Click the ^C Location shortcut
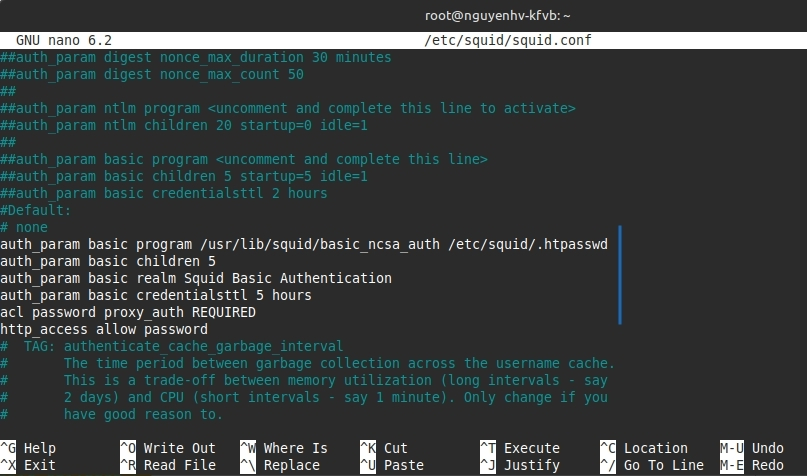Viewport: 807px width, 476px height. pos(644,448)
